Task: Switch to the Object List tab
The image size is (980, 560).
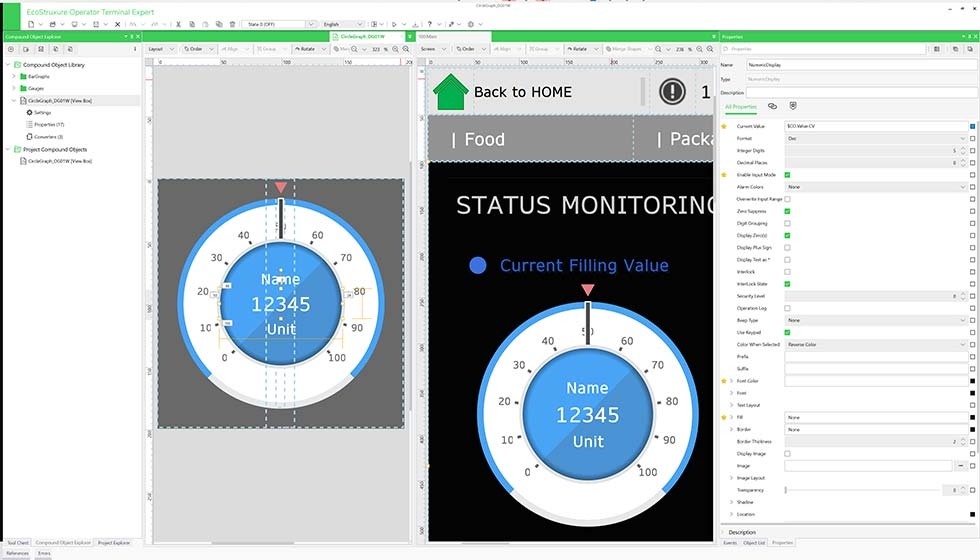Action: pyautogui.click(x=754, y=543)
